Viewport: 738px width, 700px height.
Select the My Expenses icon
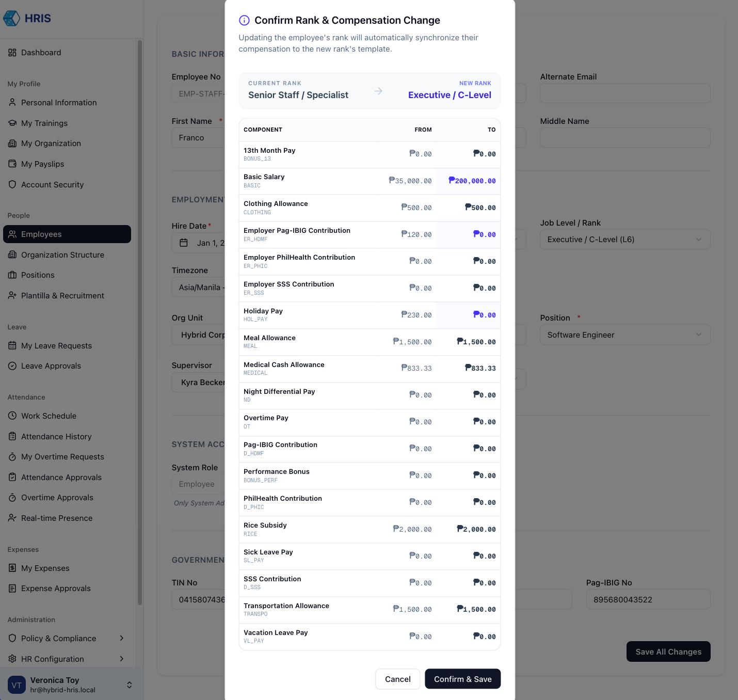tap(12, 568)
